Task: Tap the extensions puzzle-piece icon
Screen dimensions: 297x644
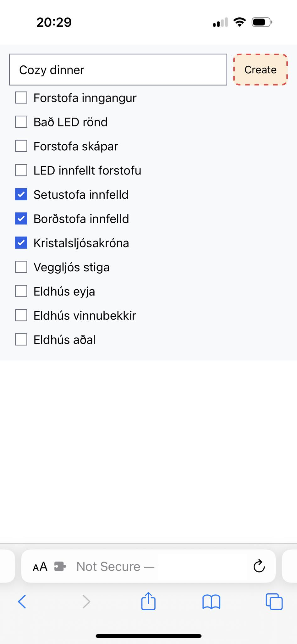Action: pos(60,567)
